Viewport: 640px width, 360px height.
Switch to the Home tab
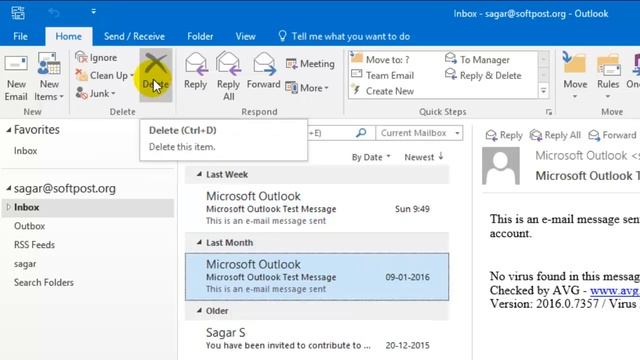pos(69,36)
